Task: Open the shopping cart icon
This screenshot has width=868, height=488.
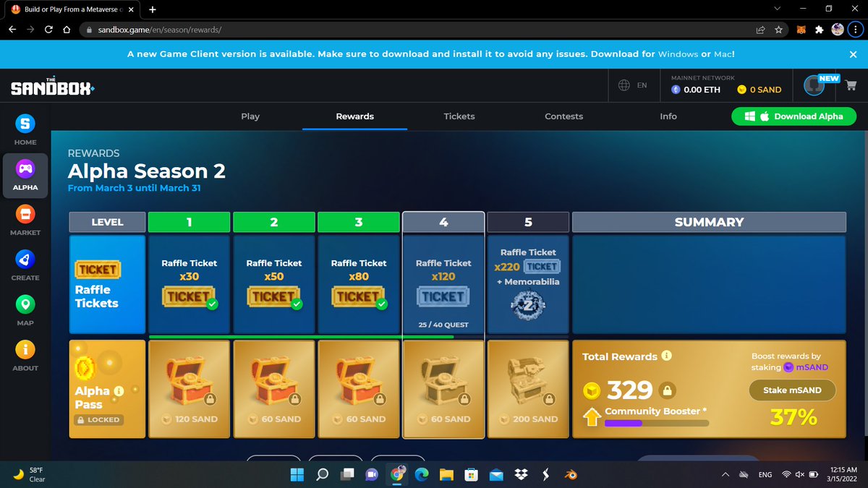Action: point(851,86)
